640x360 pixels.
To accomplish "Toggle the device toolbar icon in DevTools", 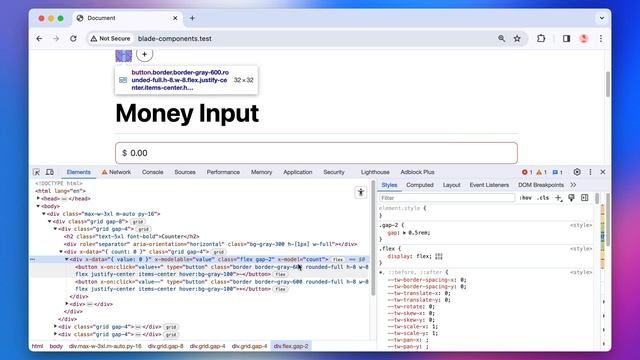I will [x=49, y=172].
